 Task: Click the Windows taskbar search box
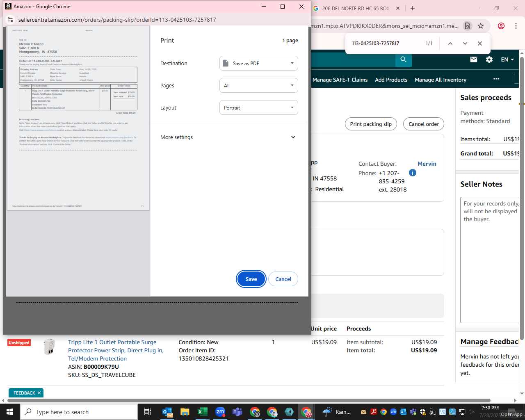(x=79, y=412)
